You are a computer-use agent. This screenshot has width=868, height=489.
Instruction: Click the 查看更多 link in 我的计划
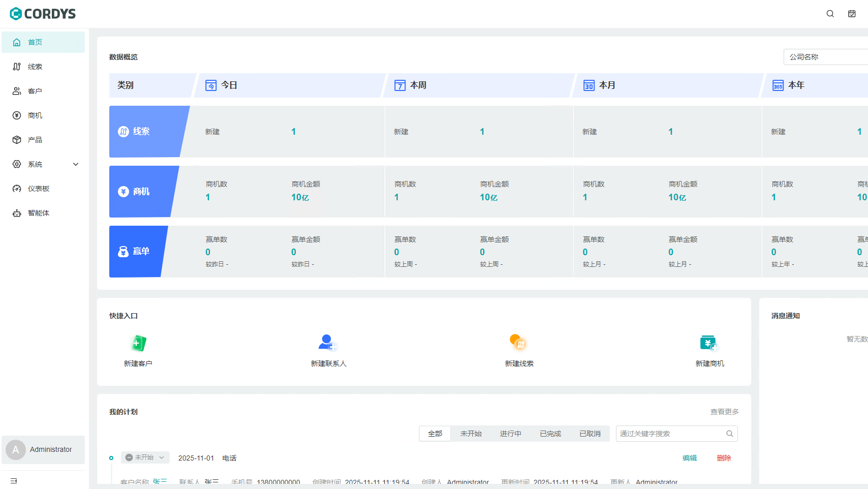pyautogui.click(x=724, y=412)
